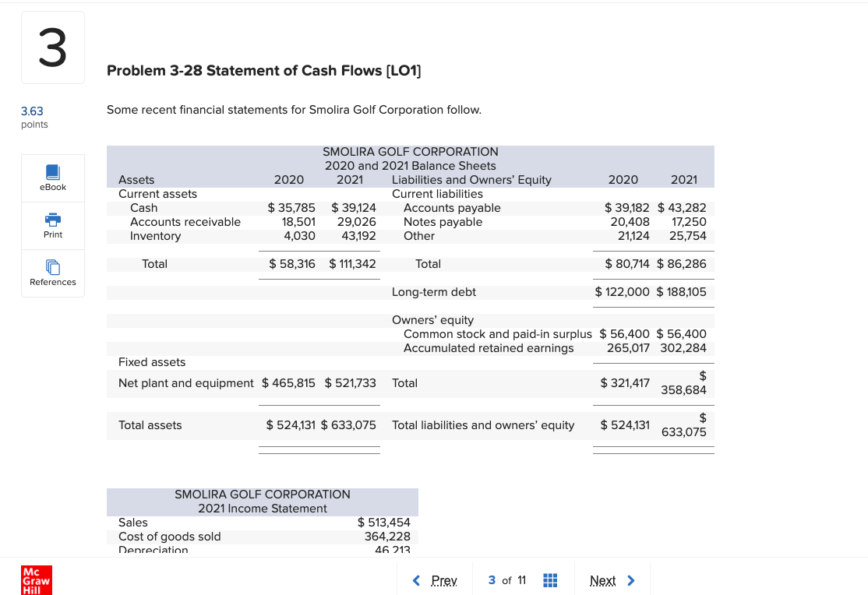Open the eBook panel
Screen dimensions: 868x595
52,178
